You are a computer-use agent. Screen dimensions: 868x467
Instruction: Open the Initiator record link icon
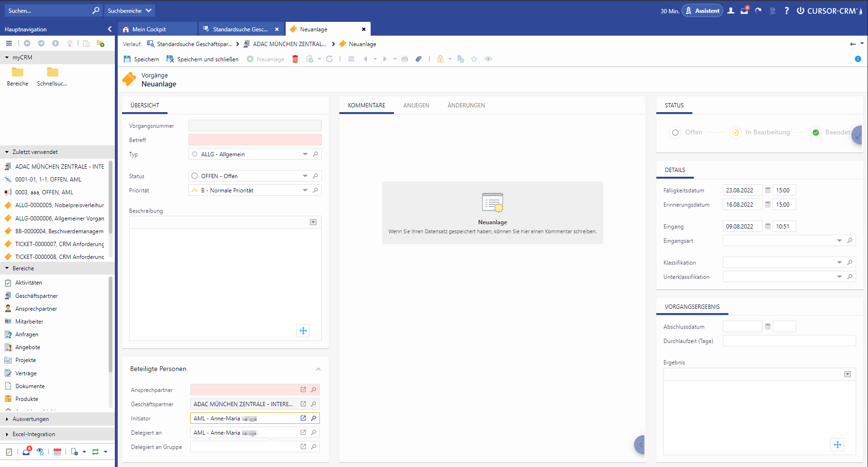pos(303,419)
